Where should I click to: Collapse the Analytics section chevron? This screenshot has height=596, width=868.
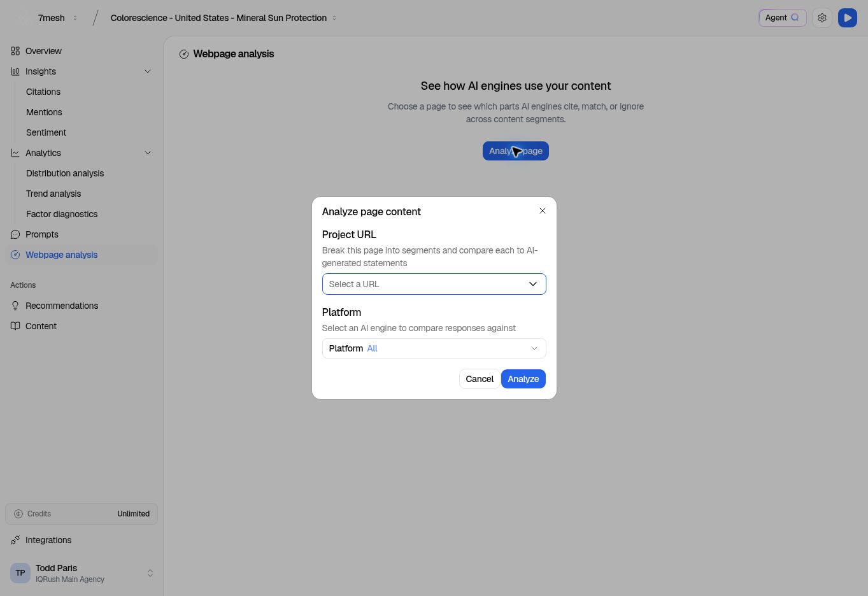coord(148,153)
